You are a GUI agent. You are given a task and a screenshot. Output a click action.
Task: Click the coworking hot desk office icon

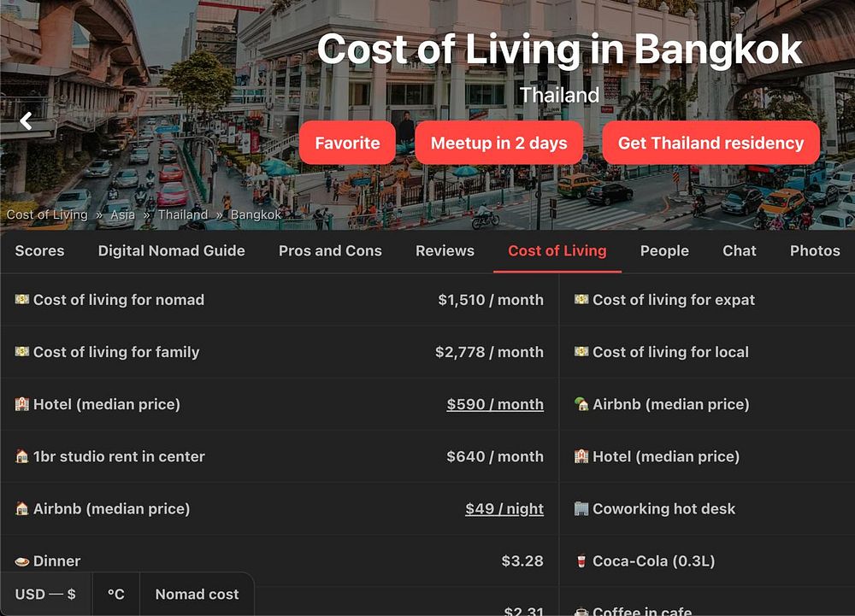point(581,508)
